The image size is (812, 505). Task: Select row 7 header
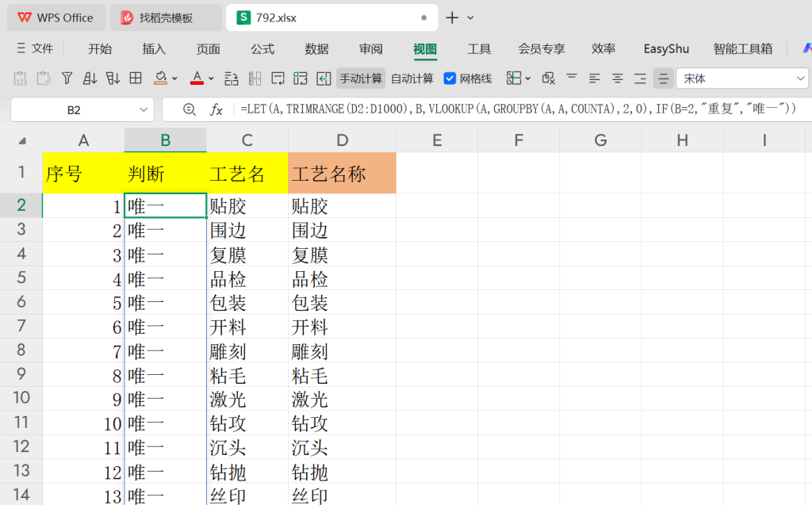(21, 326)
